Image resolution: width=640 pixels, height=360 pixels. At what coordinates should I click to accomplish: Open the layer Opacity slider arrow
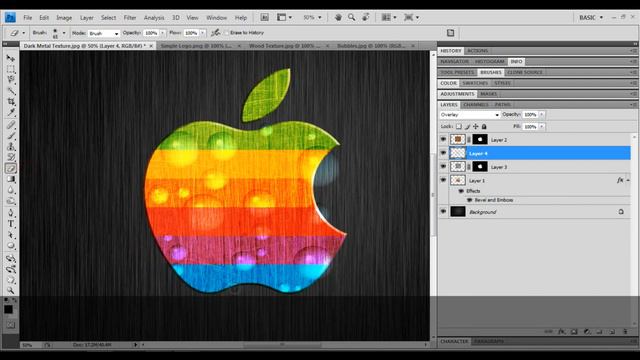(542, 115)
